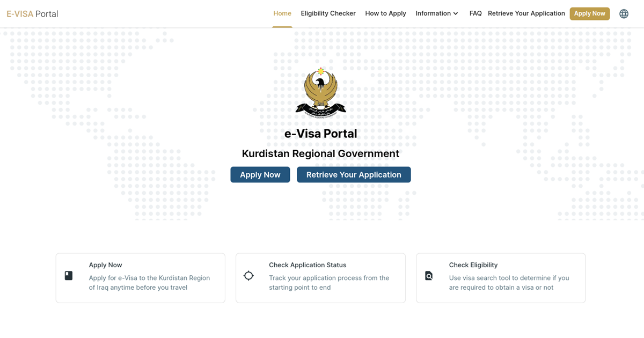Select the Check Application Status card title
Viewport: 644px width, 338px height.
click(308, 265)
